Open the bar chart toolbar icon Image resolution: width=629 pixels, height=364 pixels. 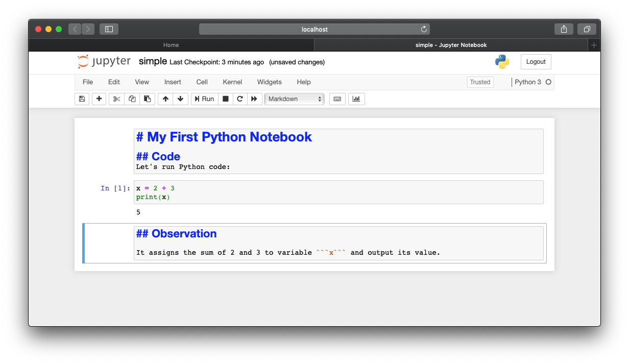point(356,99)
